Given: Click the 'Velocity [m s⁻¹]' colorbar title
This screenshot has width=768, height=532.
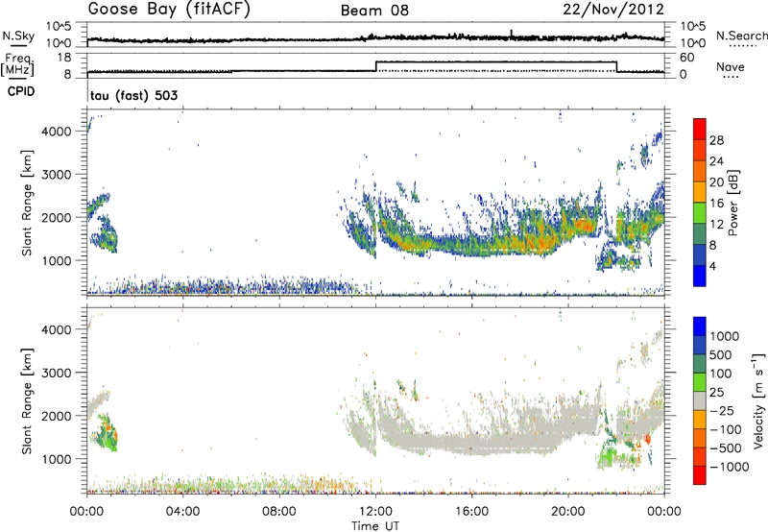Looking at the screenshot, I should pyautogui.click(x=758, y=400).
